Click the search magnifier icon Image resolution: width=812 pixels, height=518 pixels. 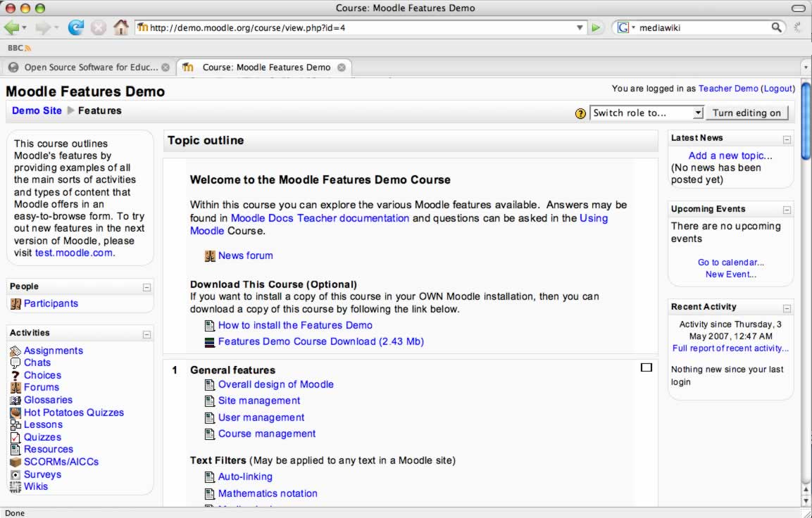776,27
